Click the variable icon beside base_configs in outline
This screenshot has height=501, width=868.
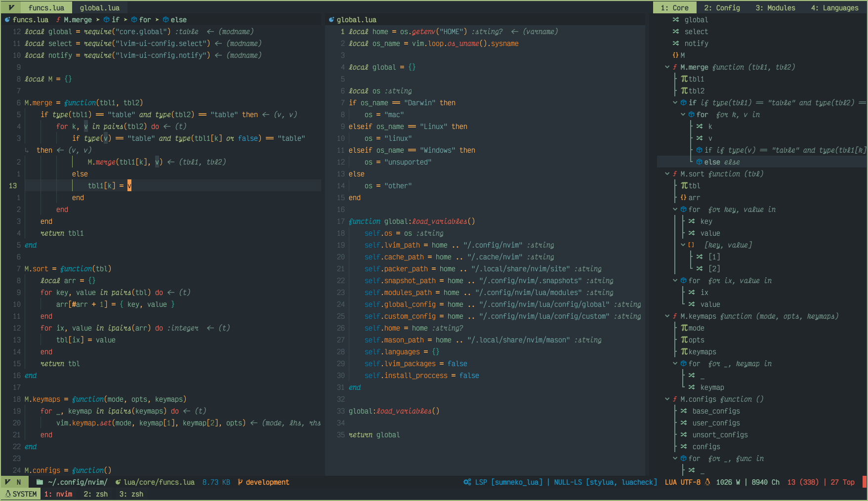coord(684,411)
